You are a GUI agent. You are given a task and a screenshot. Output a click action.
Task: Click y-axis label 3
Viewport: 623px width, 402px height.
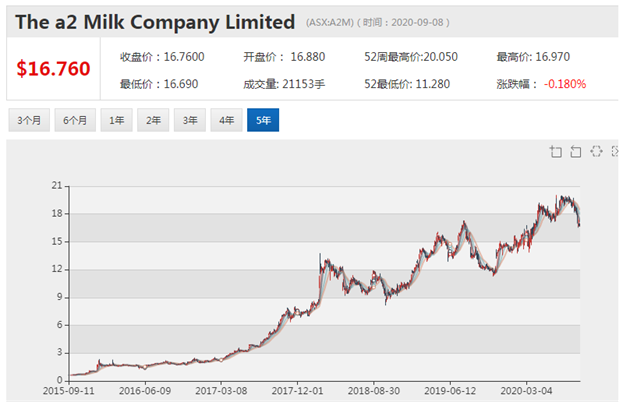tap(60, 352)
